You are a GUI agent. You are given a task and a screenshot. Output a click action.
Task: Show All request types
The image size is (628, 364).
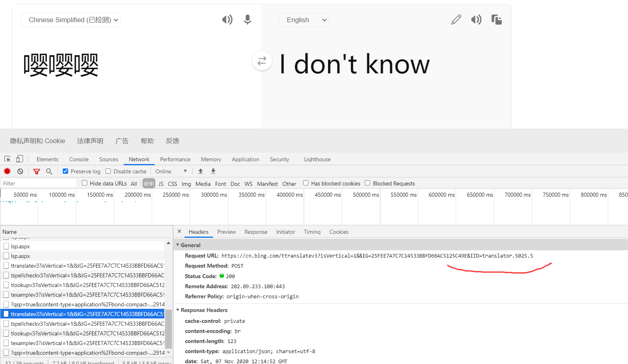point(134,183)
